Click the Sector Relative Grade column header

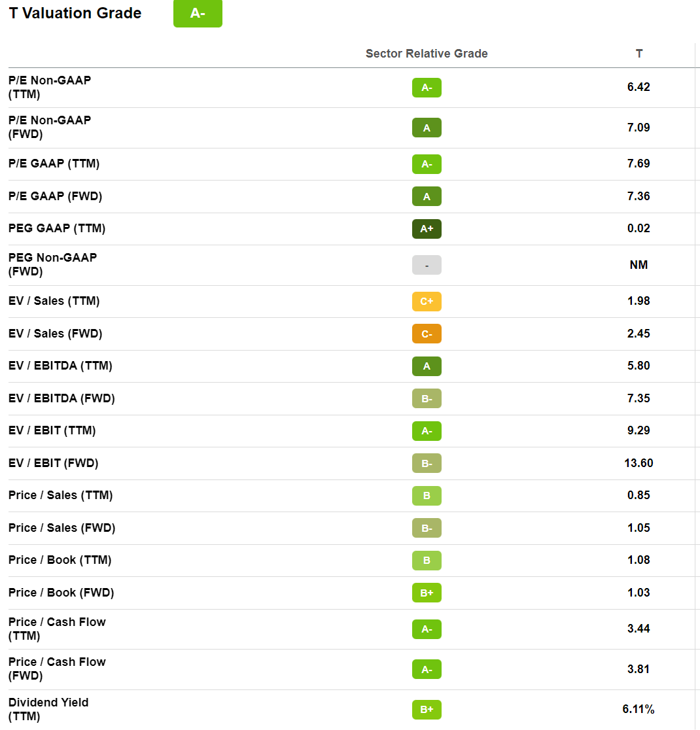pyautogui.click(x=427, y=54)
